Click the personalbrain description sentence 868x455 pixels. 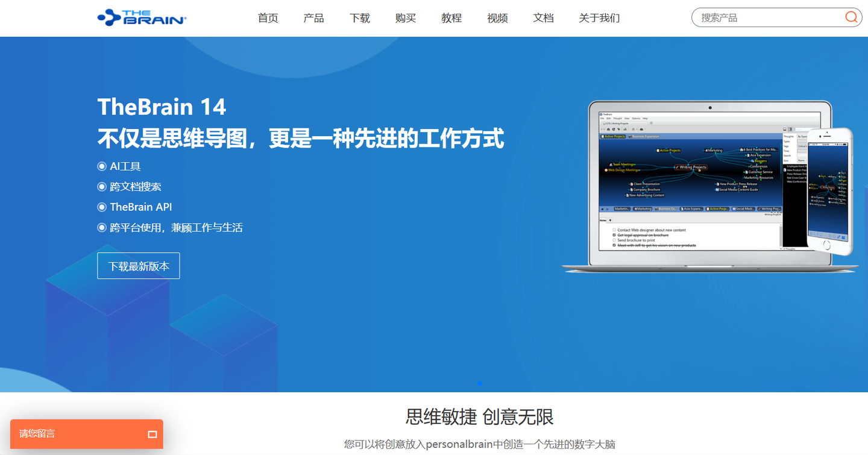[x=480, y=445]
